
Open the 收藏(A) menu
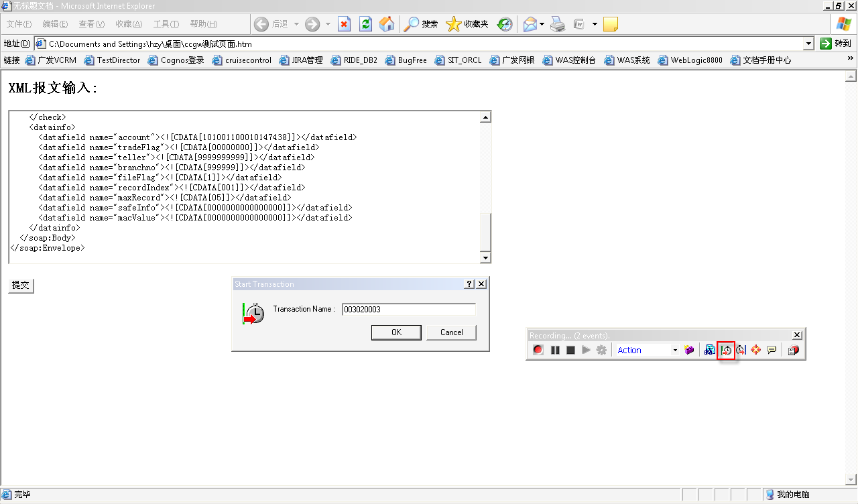(x=129, y=24)
